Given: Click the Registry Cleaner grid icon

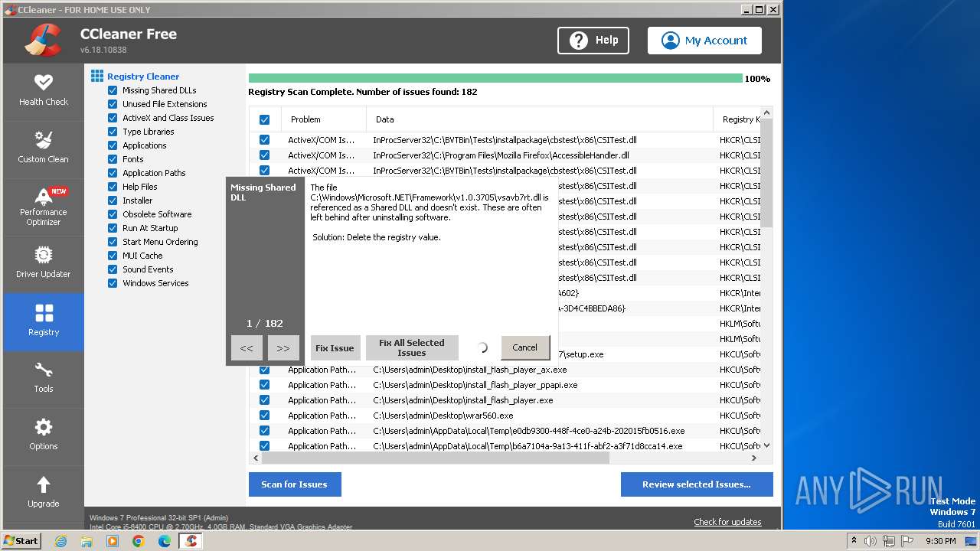Looking at the screenshot, I should click(97, 76).
